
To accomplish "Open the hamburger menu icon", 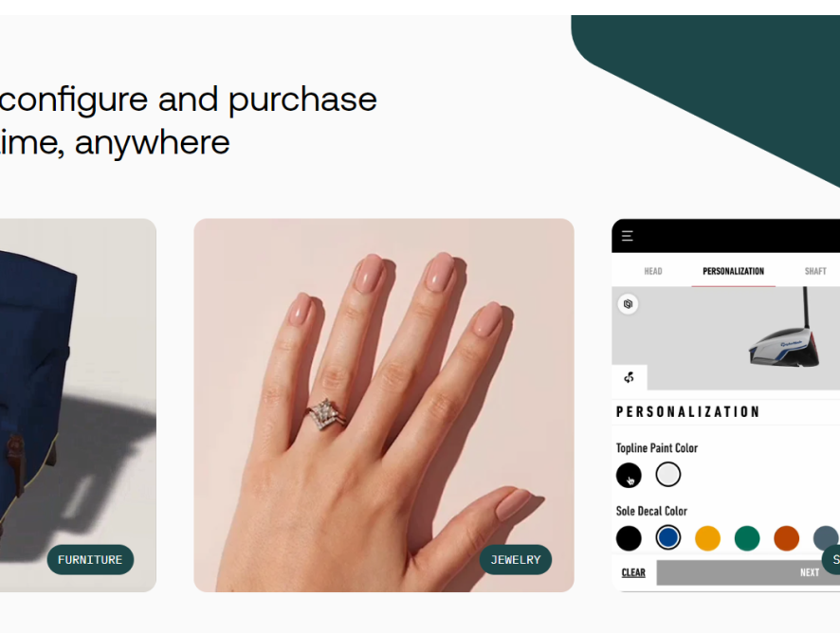I will click(x=628, y=236).
